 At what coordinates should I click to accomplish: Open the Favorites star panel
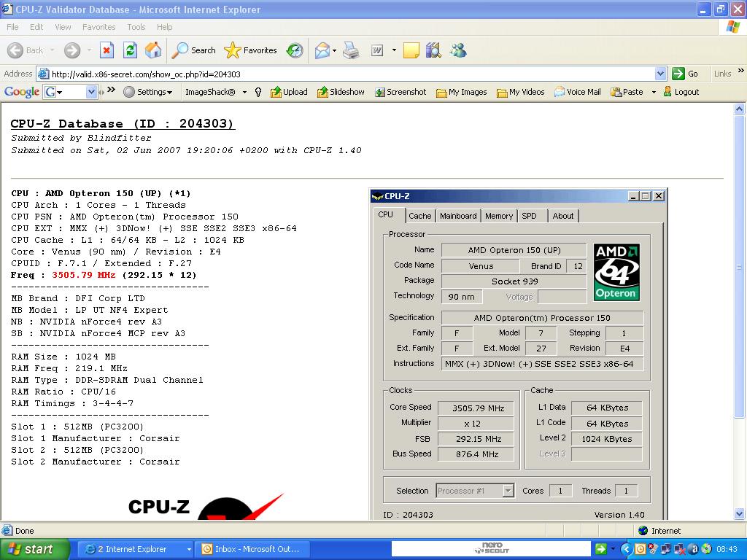tap(251, 50)
